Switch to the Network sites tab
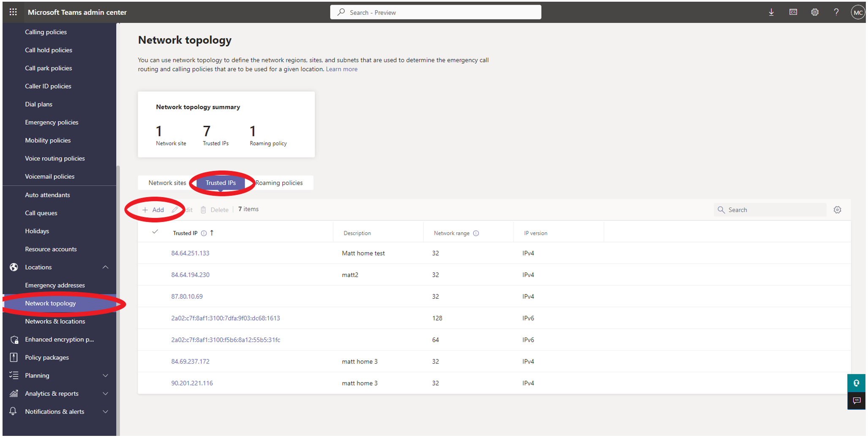 167,183
